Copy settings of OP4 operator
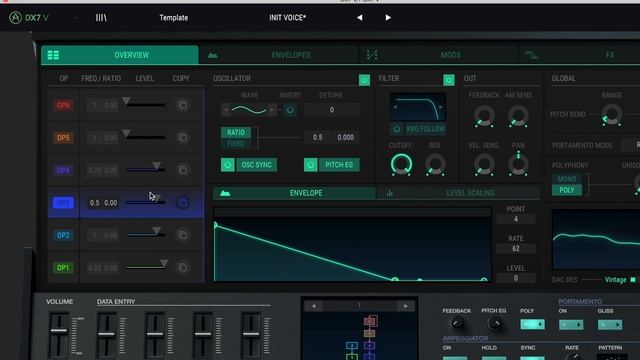Image resolution: width=640 pixels, height=360 pixels. pyautogui.click(x=183, y=170)
